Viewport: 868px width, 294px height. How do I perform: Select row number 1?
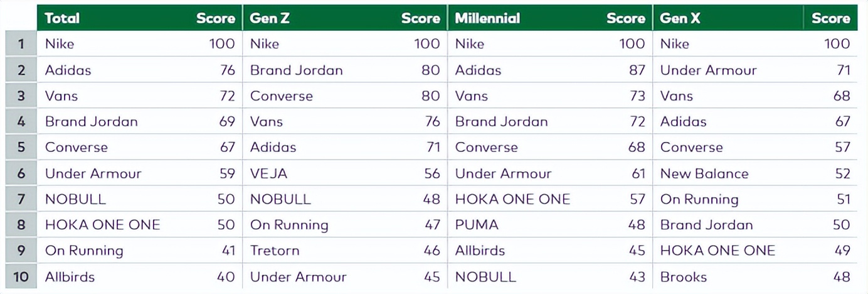[x=21, y=44]
